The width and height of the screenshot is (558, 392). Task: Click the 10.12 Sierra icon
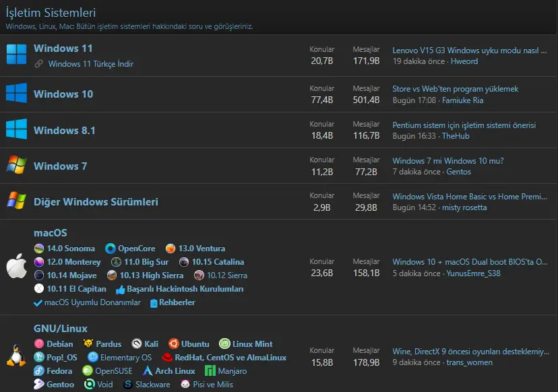point(199,275)
